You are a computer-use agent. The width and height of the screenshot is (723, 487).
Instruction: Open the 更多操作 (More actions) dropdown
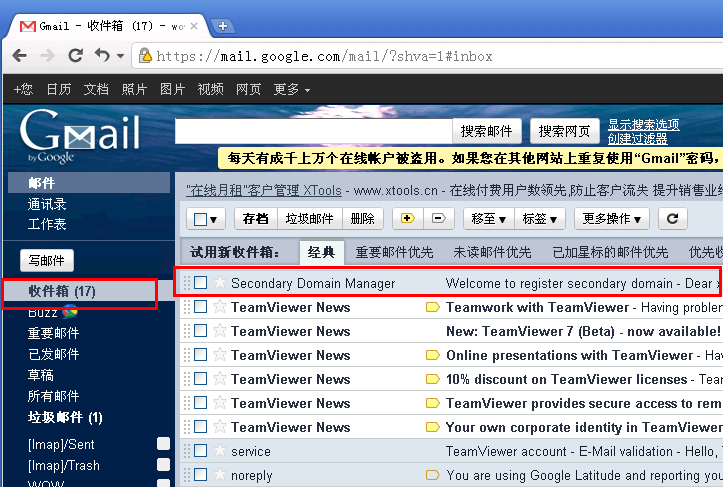[x=612, y=218]
